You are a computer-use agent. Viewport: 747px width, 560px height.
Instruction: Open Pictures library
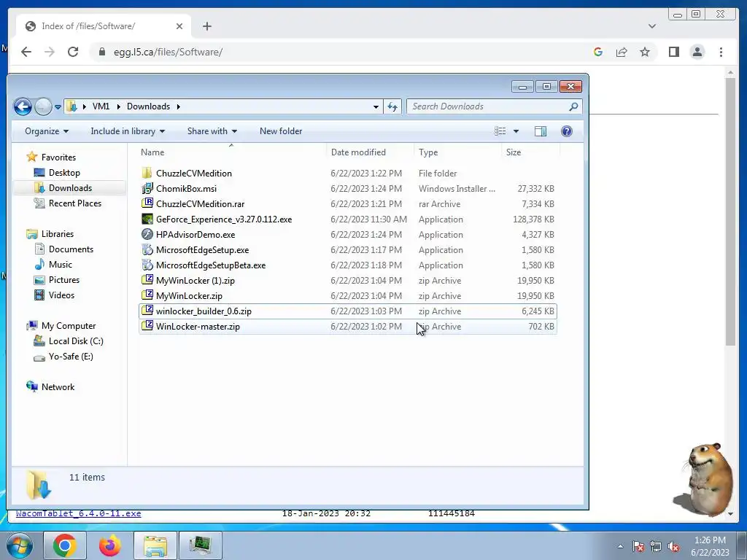64,280
